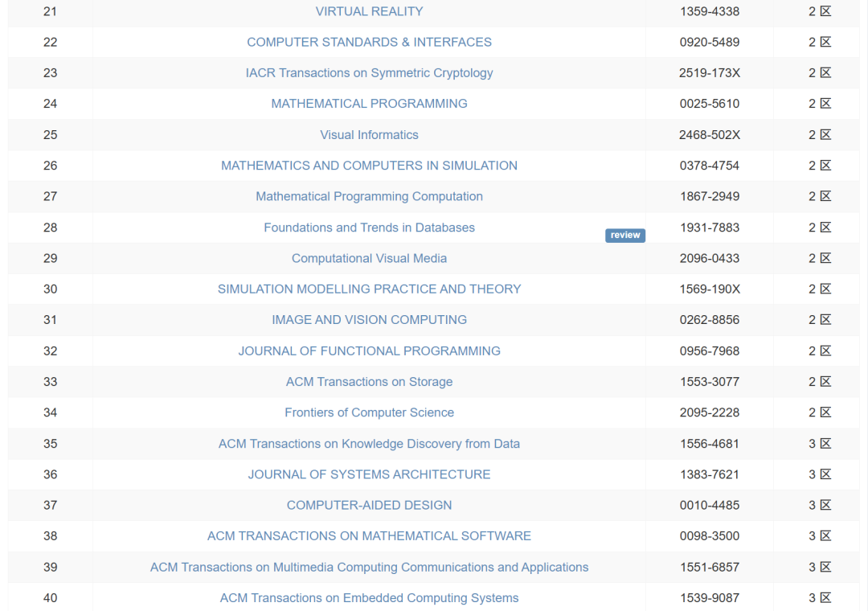Open COMPUTER STANDARDS & INTERFACES journal page
Image resolution: width=868 pixels, height=611 pixels.
(369, 42)
